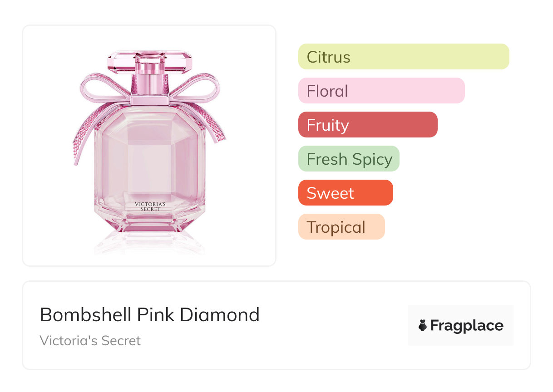
Task: Click the Citrus accord bar
Action: [403, 57]
